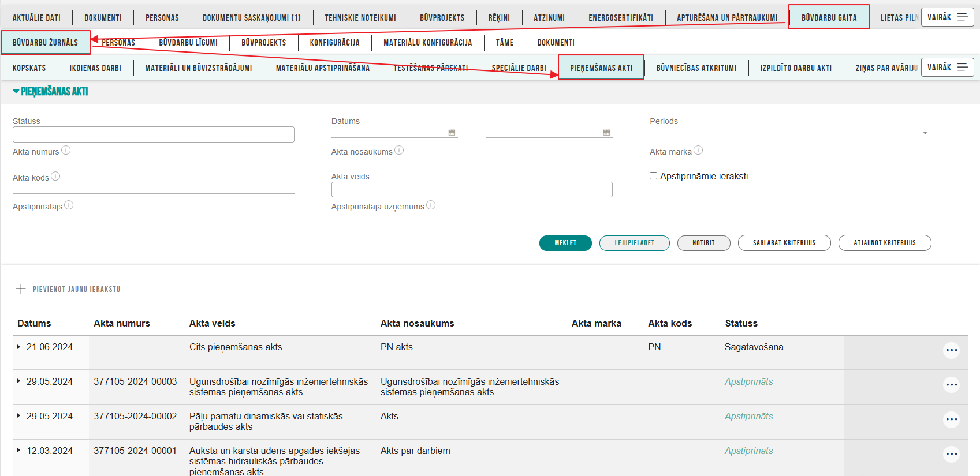The image size is (980, 476).
Task: Focus the Apstiprinātāja uzņēmums input field
Action: (472, 217)
